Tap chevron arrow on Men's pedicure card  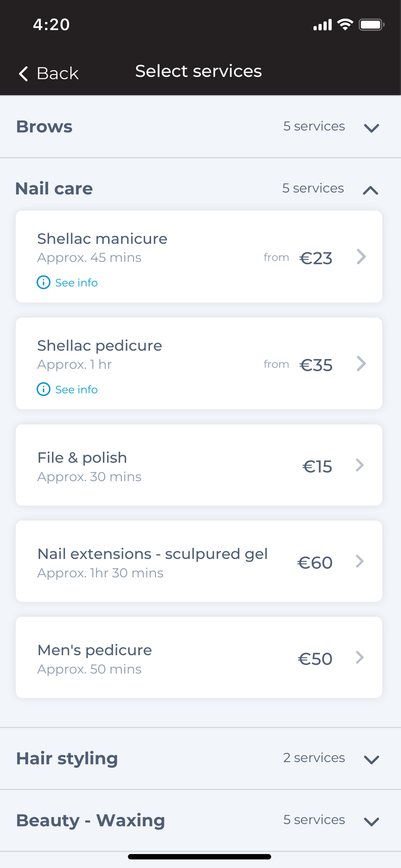[x=360, y=658]
